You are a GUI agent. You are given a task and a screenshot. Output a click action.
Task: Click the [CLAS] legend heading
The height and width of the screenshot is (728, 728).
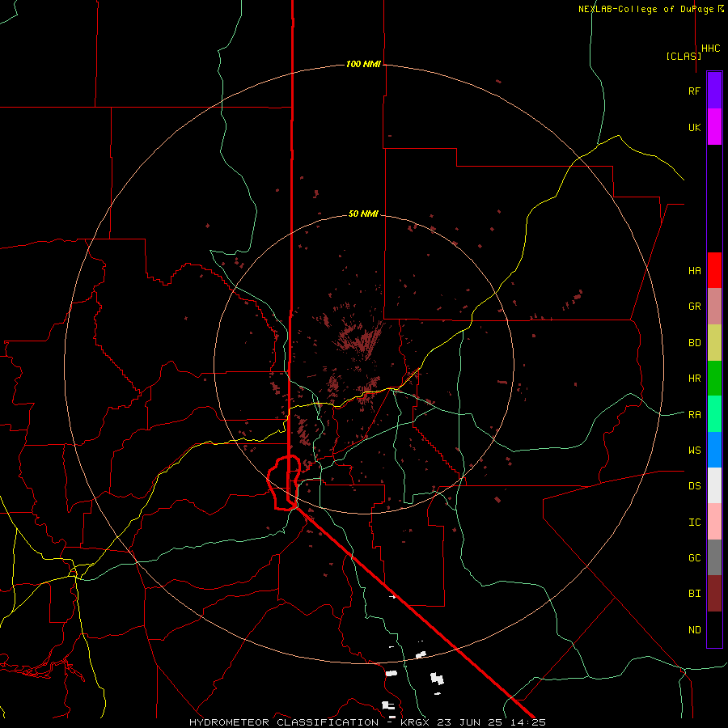point(684,56)
